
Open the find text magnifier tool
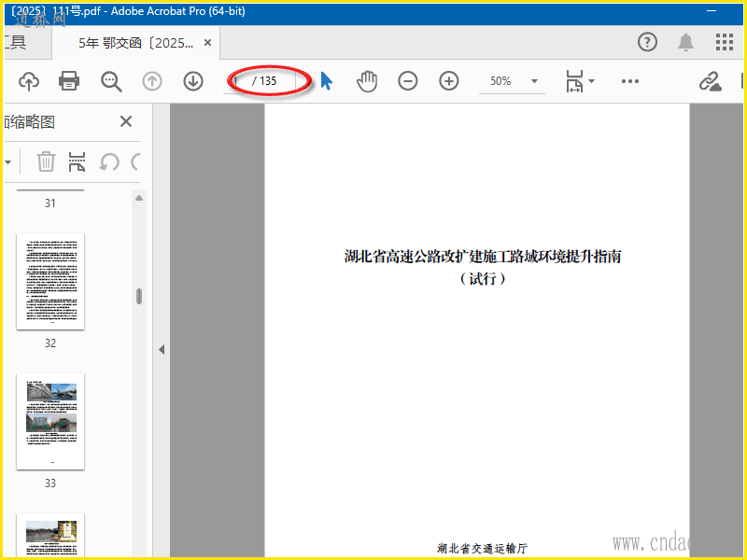pyautogui.click(x=111, y=81)
